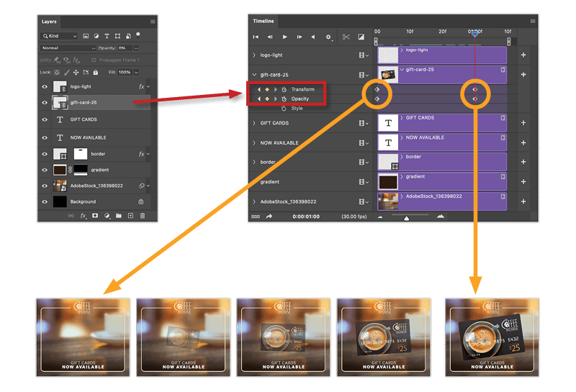Open gift-card-25 track filmstrip menu
Image resolution: width=576 pixels, height=392 pixels.
coord(364,75)
